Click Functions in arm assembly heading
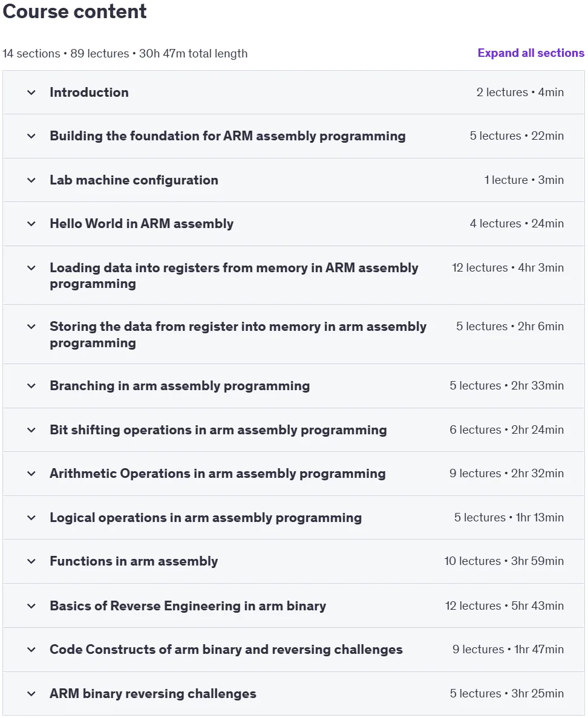 [x=134, y=561]
